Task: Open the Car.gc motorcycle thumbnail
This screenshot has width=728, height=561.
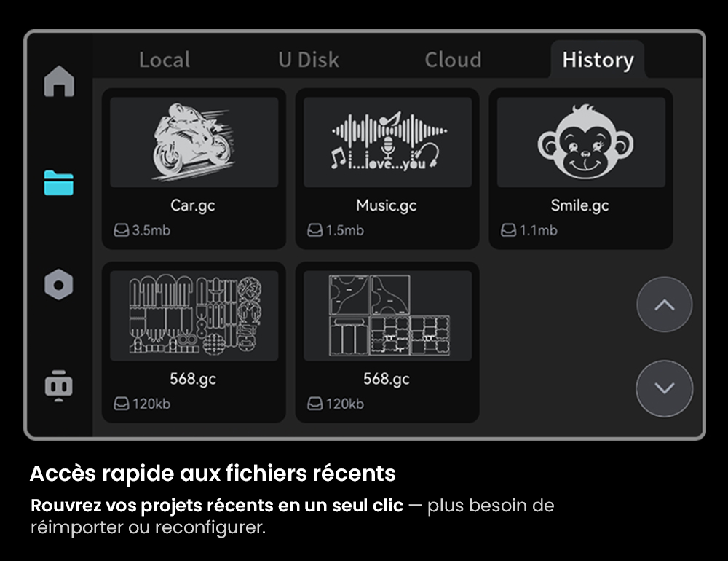Action: [x=194, y=142]
